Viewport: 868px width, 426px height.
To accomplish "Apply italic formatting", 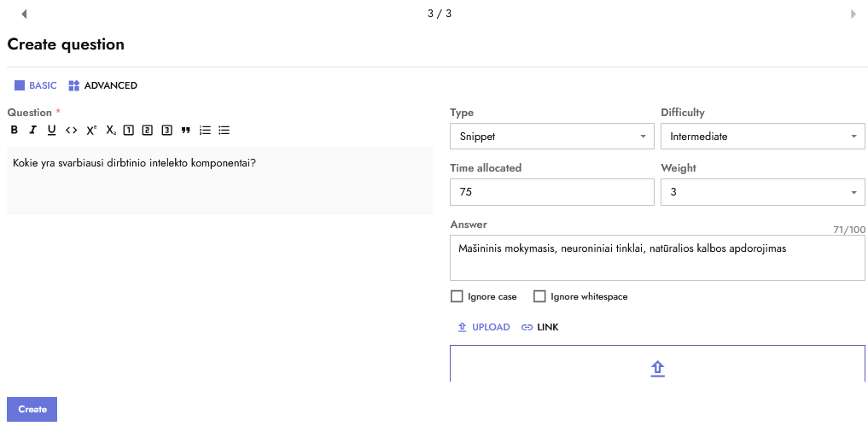I will (32, 131).
